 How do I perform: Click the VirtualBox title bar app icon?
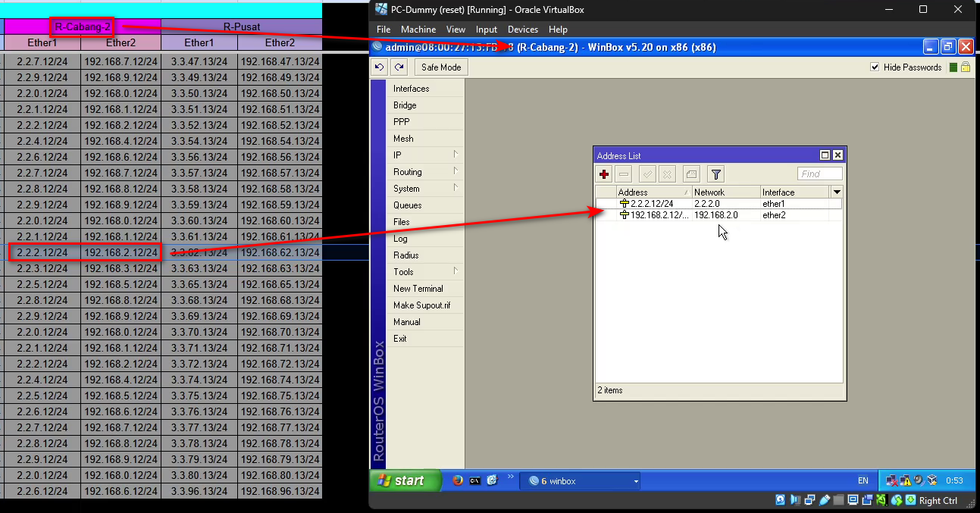tap(381, 9)
